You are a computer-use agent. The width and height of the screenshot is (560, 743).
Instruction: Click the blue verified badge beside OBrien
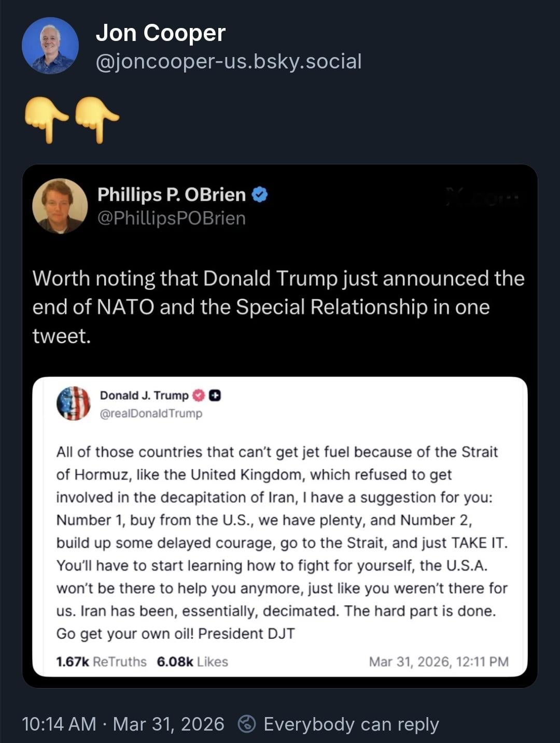coord(260,195)
